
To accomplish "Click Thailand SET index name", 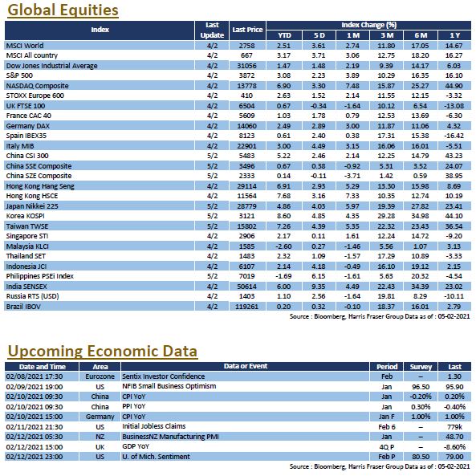I will click(26, 255).
